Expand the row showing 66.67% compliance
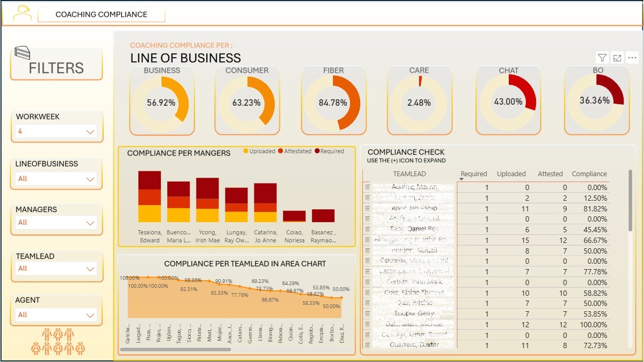644x362 pixels. point(368,240)
